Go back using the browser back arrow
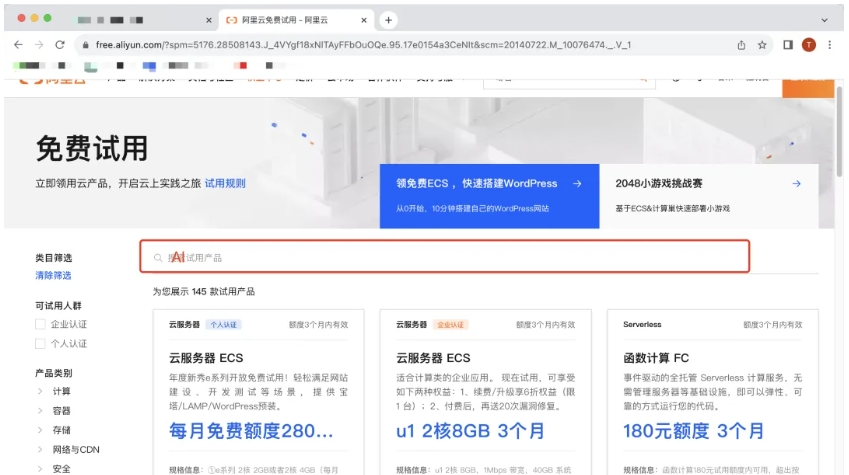This screenshot has width=849, height=475. [18, 45]
